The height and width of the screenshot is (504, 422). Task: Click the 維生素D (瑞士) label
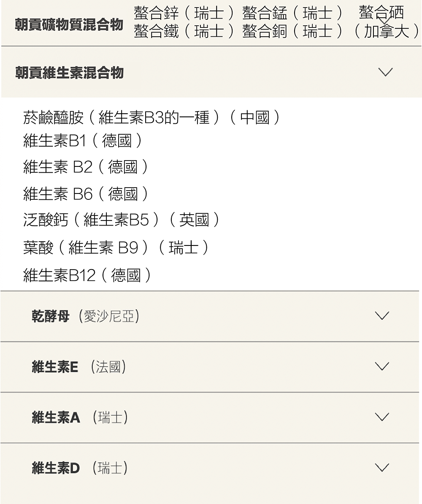[x=80, y=468]
